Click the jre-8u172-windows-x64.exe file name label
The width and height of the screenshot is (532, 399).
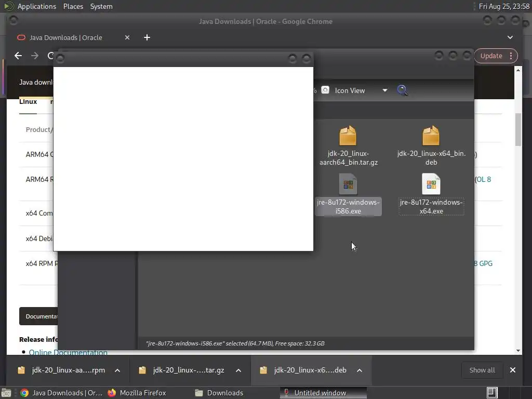431,207
